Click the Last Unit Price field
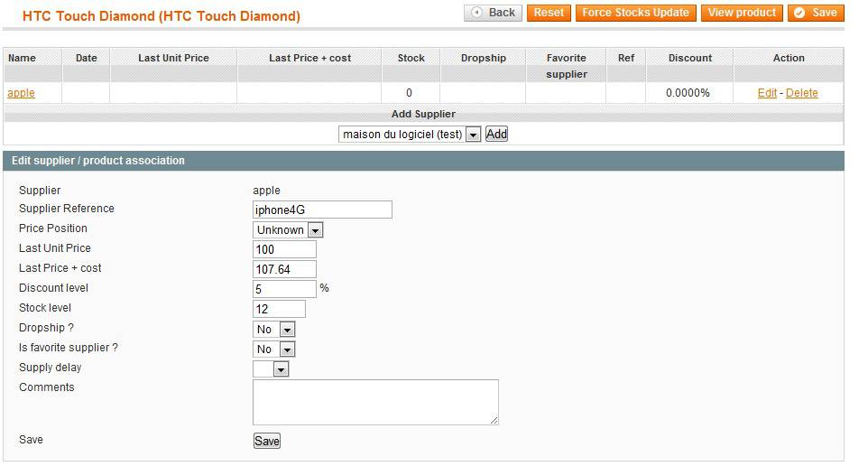This screenshot has height=466, width=868. (x=284, y=249)
